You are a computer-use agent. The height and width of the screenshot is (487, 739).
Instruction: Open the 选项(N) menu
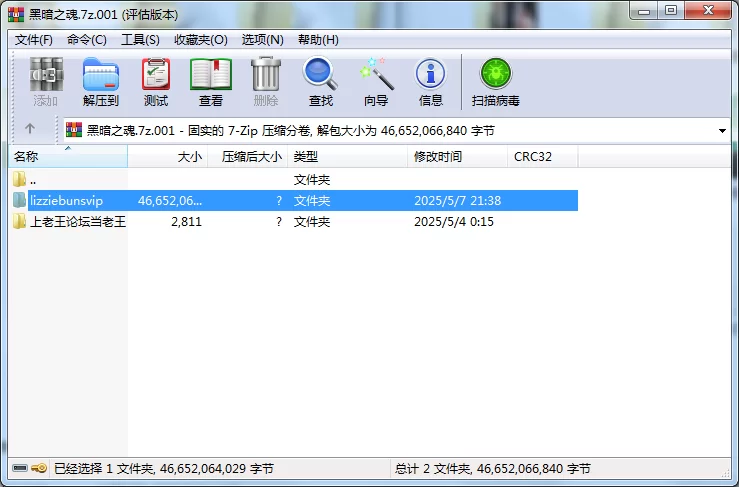pos(263,40)
